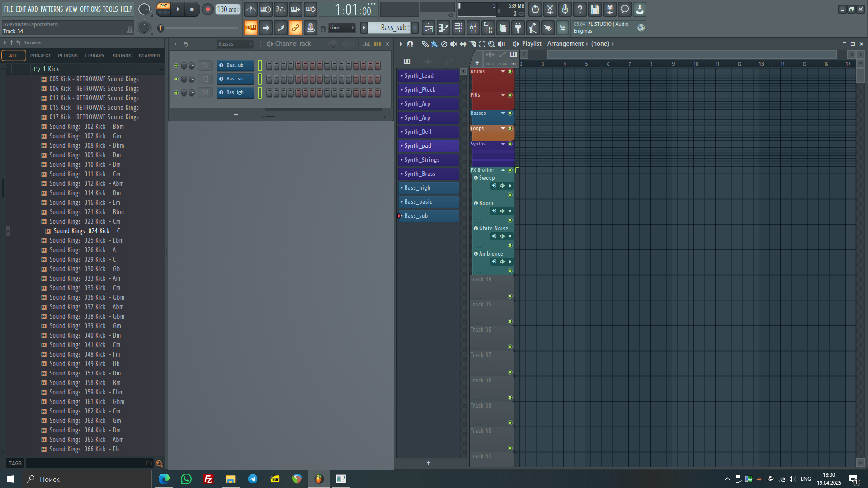Open the Playlist view icon
The width and height of the screenshot is (868, 488).
coord(429,28)
